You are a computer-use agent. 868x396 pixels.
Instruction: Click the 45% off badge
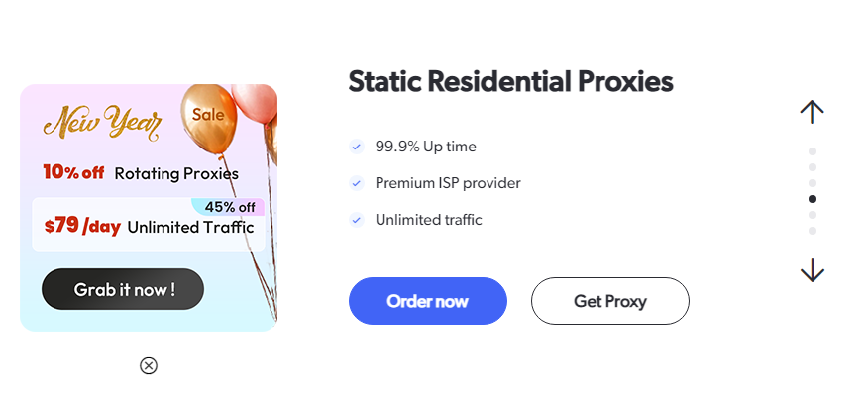coord(228,207)
